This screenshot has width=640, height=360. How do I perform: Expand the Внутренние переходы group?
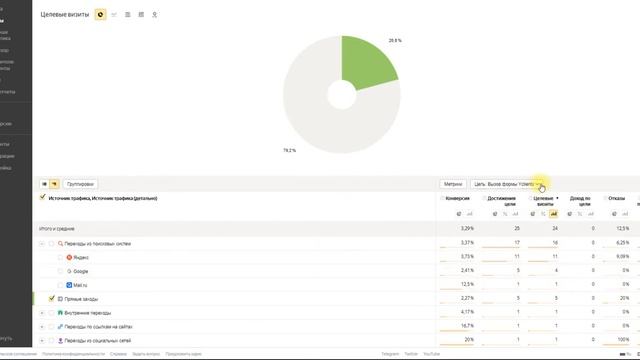(x=42, y=313)
